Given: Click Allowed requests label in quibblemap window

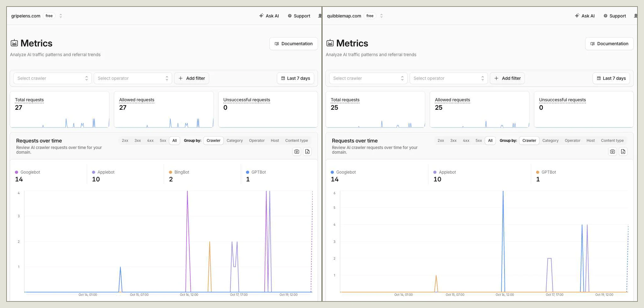Looking at the screenshot, I should 452,100.
